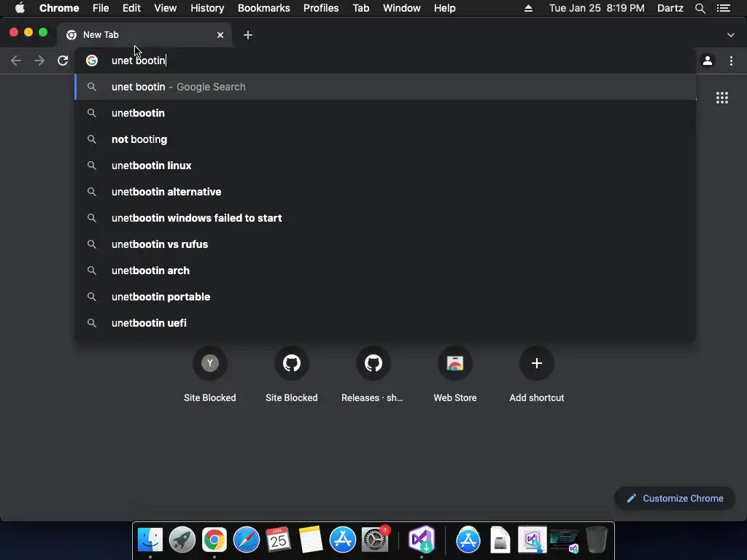Viewport: 747px width, 560px height.
Task: Open the Window menu
Action: (x=402, y=8)
